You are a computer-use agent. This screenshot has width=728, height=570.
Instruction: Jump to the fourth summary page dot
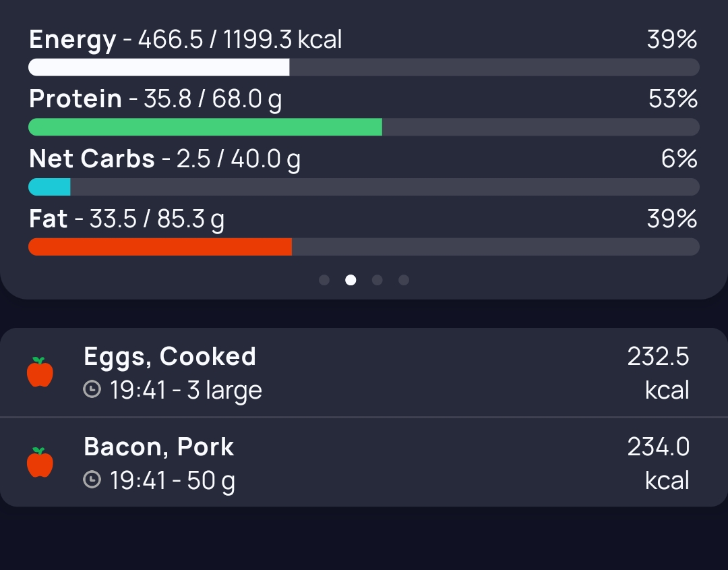tap(403, 280)
